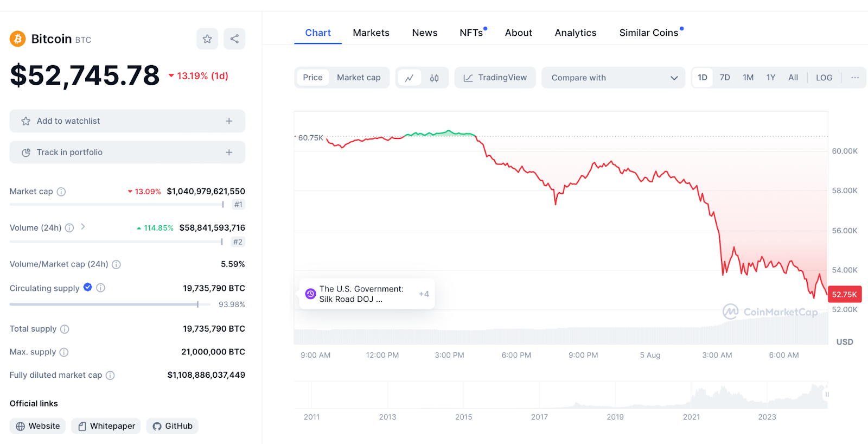The image size is (868, 444).
Task: Open the Chart tab
Action: pyautogui.click(x=318, y=33)
